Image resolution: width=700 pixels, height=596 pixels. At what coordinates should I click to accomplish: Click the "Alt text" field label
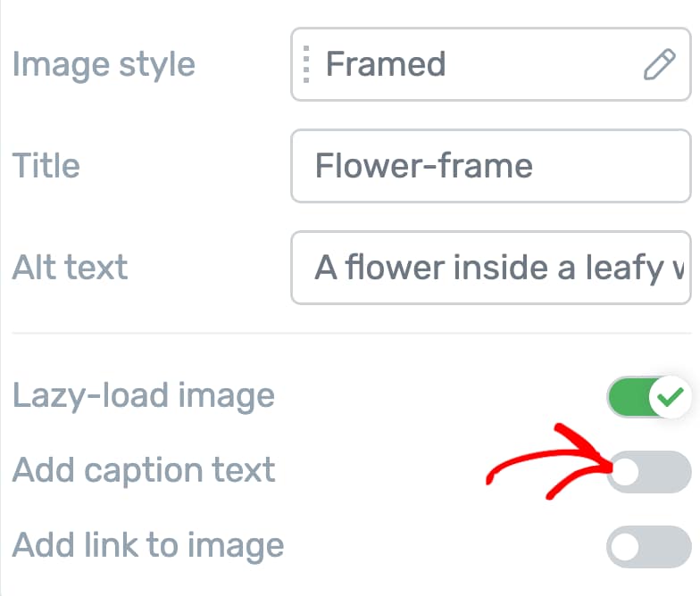point(70,268)
